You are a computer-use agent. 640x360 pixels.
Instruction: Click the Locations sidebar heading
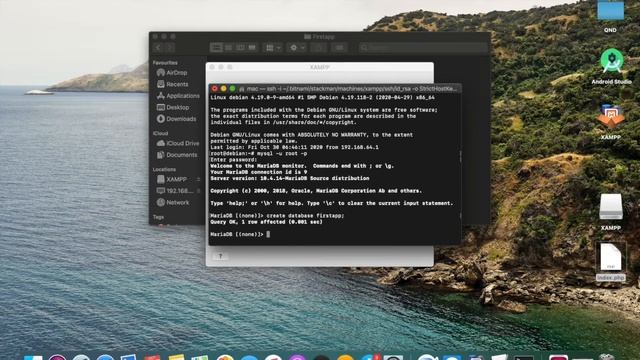pos(164,169)
